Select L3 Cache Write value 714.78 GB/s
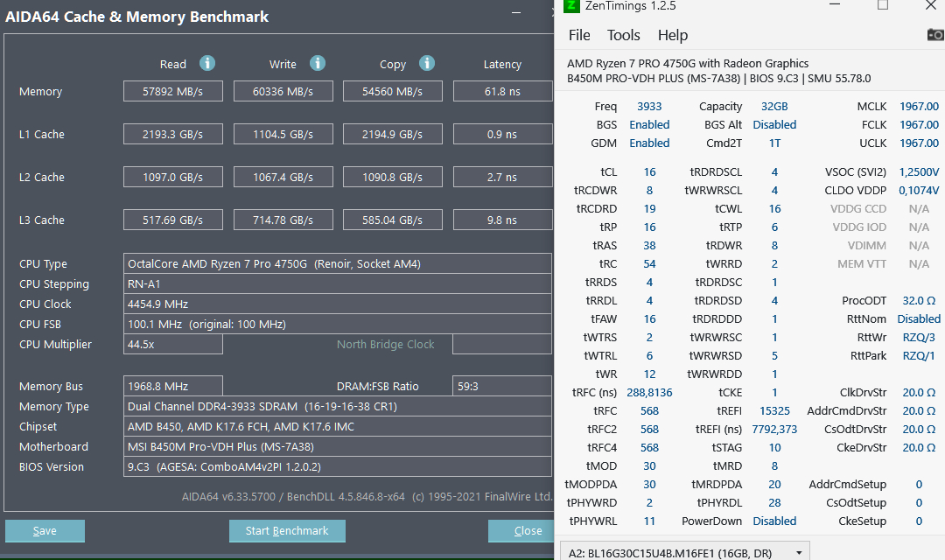Screen dimensions: 945x560 283,220
